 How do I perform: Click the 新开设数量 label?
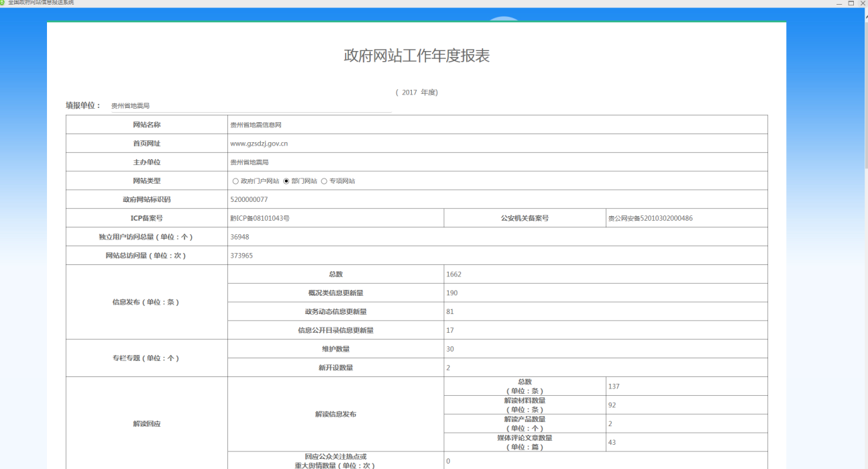click(x=335, y=368)
